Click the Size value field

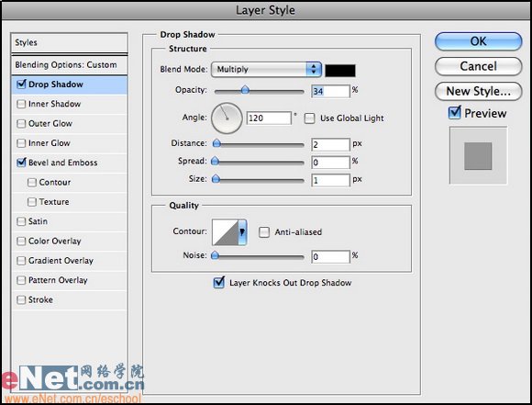330,180
